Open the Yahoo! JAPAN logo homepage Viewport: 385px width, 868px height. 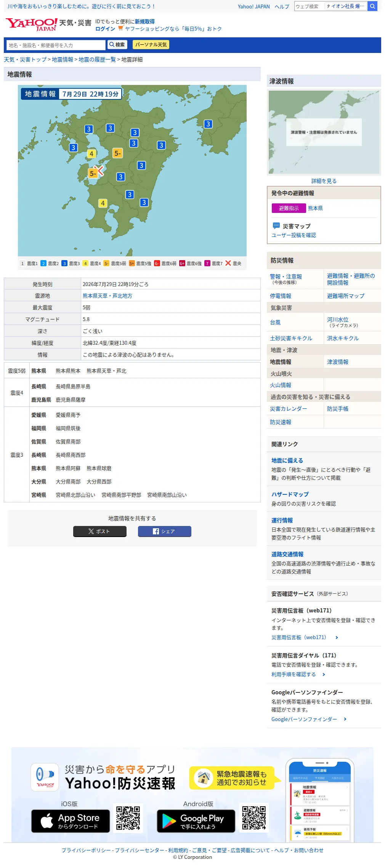coord(31,24)
